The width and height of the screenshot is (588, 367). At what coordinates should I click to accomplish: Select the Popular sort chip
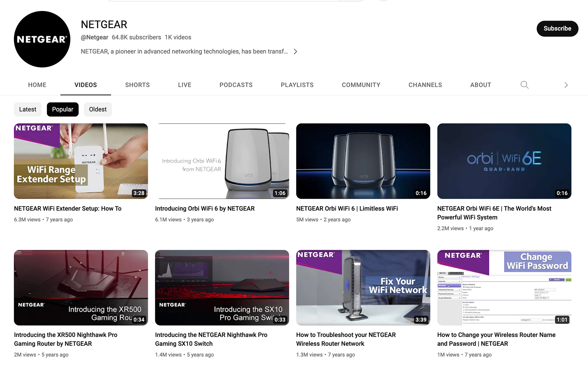(x=62, y=109)
